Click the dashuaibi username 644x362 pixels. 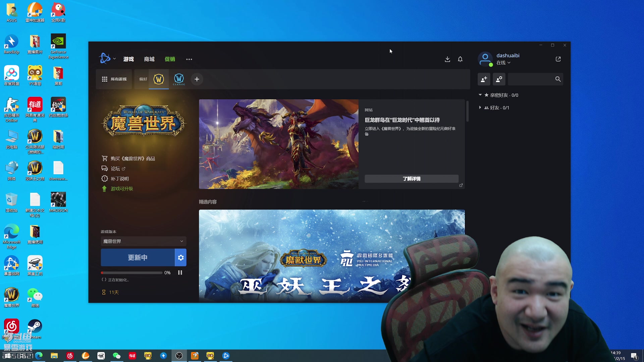pyautogui.click(x=508, y=55)
